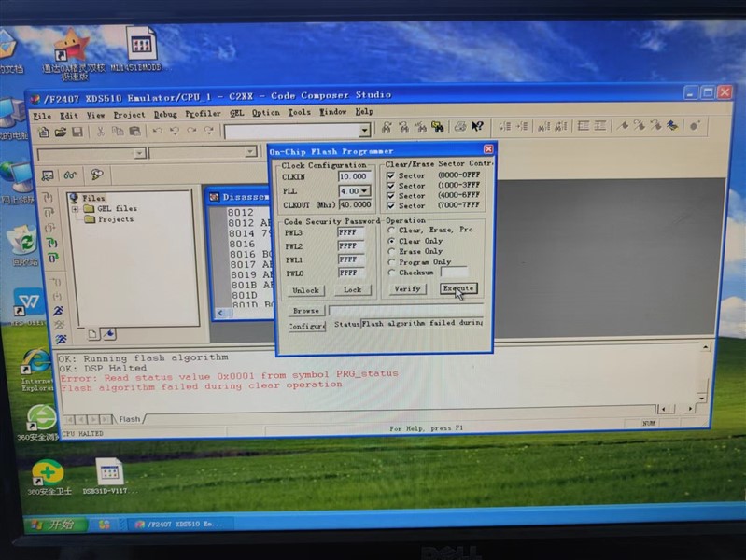This screenshot has width=746, height=560.
Task: Expand the GEL files tree node
Action: (x=76, y=209)
